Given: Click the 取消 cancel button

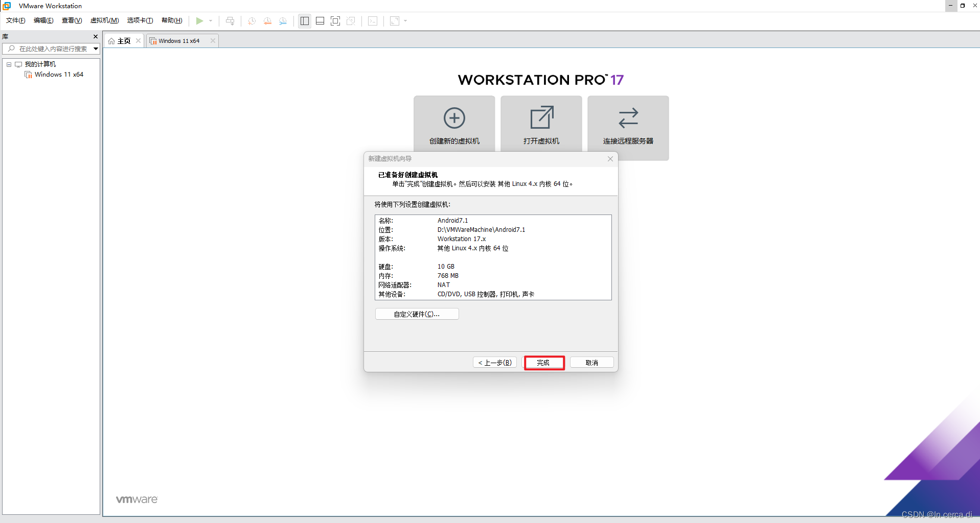Looking at the screenshot, I should (591, 363).
